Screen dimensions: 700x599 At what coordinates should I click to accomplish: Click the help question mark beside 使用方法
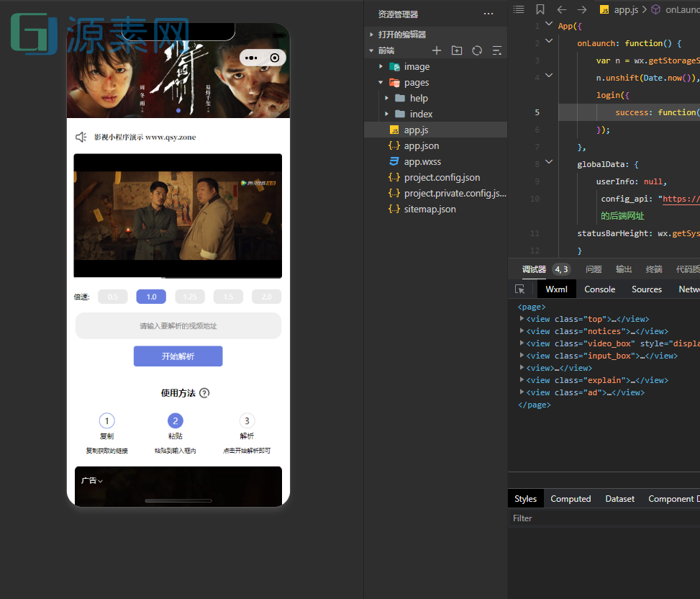point(204,393)
